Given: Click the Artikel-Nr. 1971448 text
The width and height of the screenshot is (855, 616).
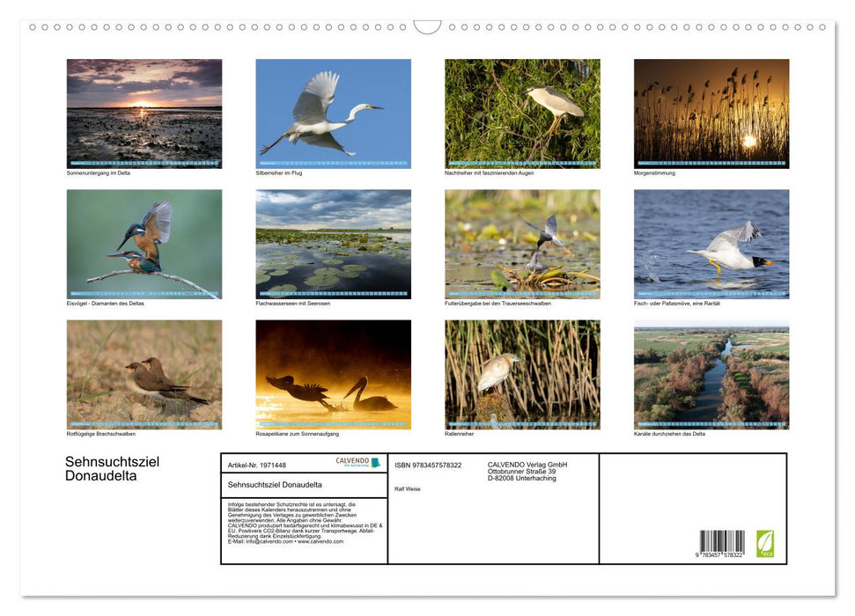Looking at the screenshot, I should tap(257, 465).
